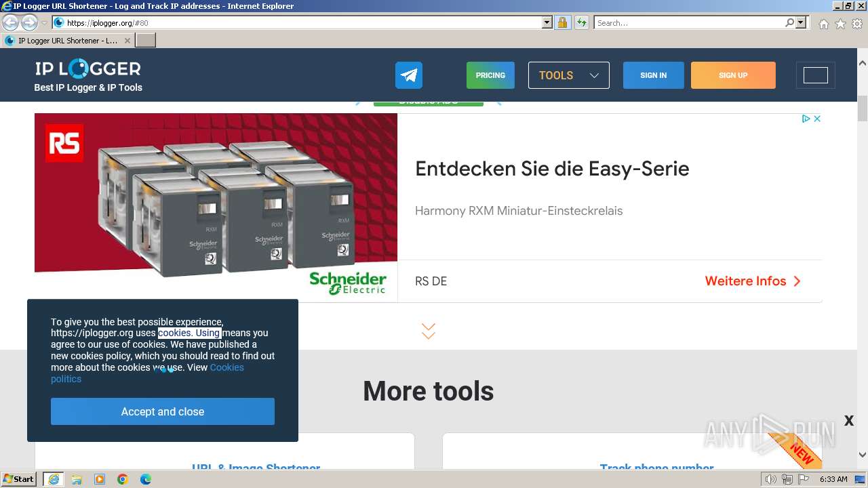
Task: Open Internet Explorer in taskbar
Action: (53, 479)
